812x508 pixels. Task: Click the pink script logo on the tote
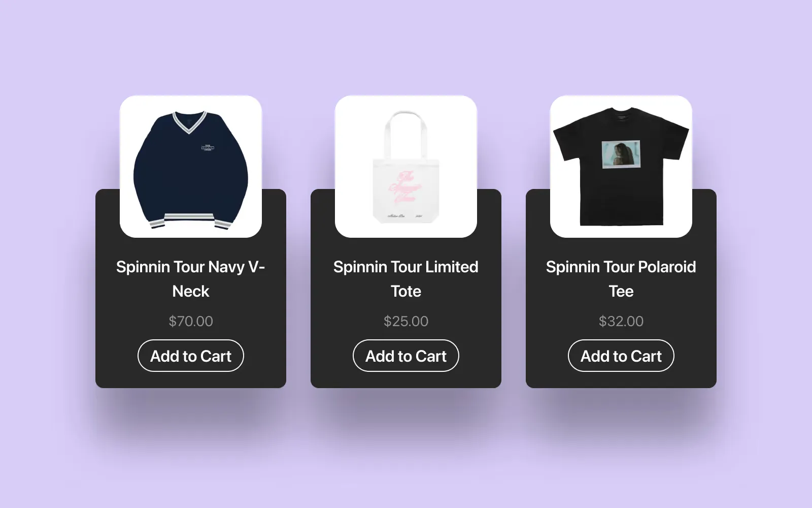pyautogui.click(x=405, y=187)
